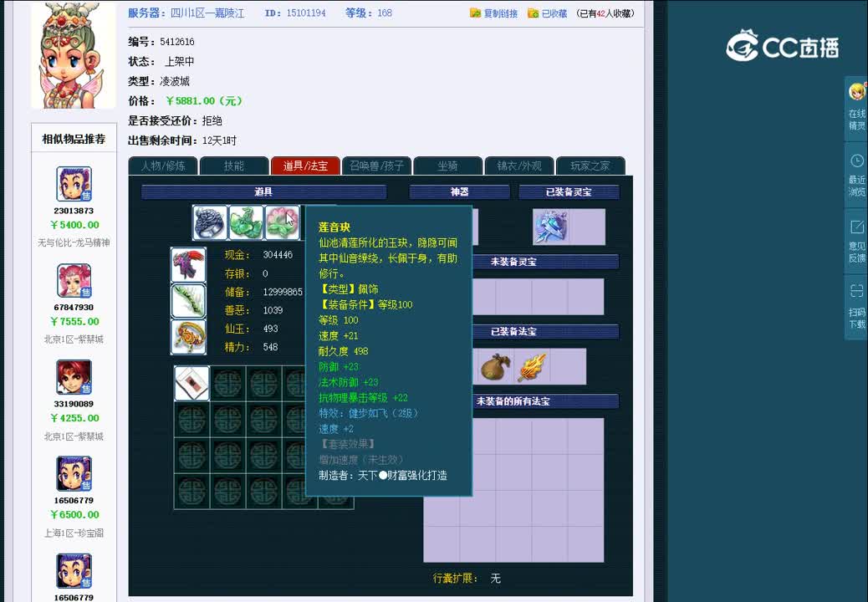Click the 无与伦比-龙马精神 server name

click(x=74, y=242)
